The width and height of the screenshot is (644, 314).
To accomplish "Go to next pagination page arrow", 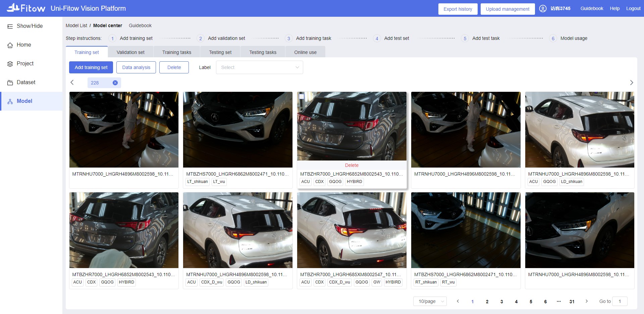I will 587,301.
